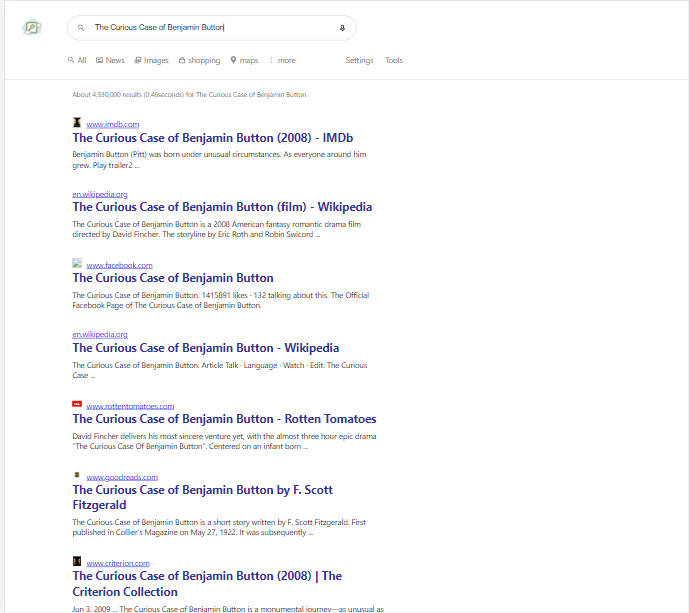Click the search engine logo
The width and height of the screenshot is (689, 613).
click(32, 28)
